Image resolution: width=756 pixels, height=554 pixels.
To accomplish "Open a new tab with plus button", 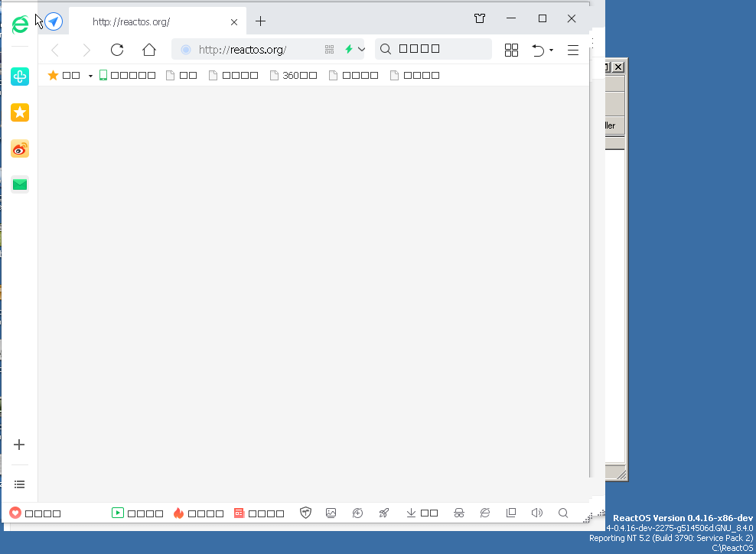I will pos(261,21).
